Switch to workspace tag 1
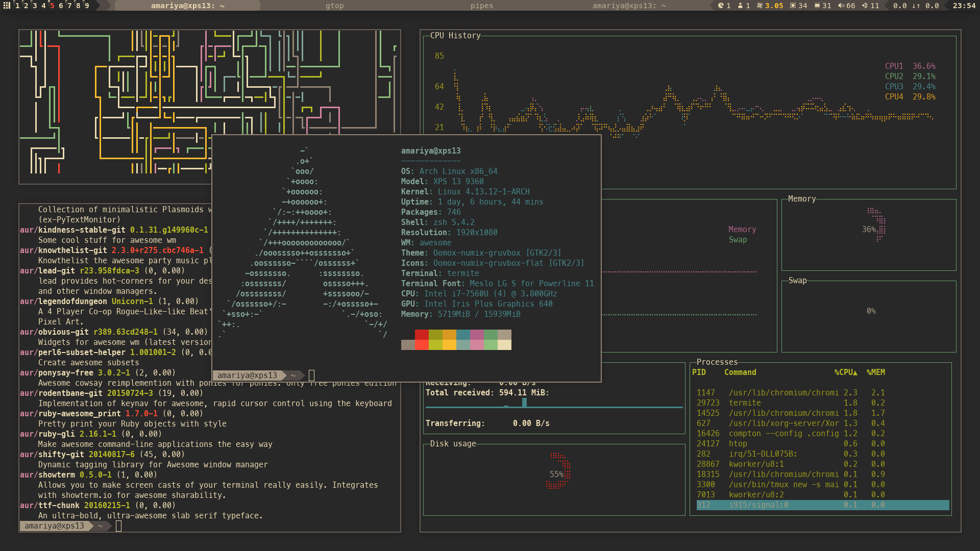Image resolution: width=980 pixels, height=551 pixels. pos(17,6)
